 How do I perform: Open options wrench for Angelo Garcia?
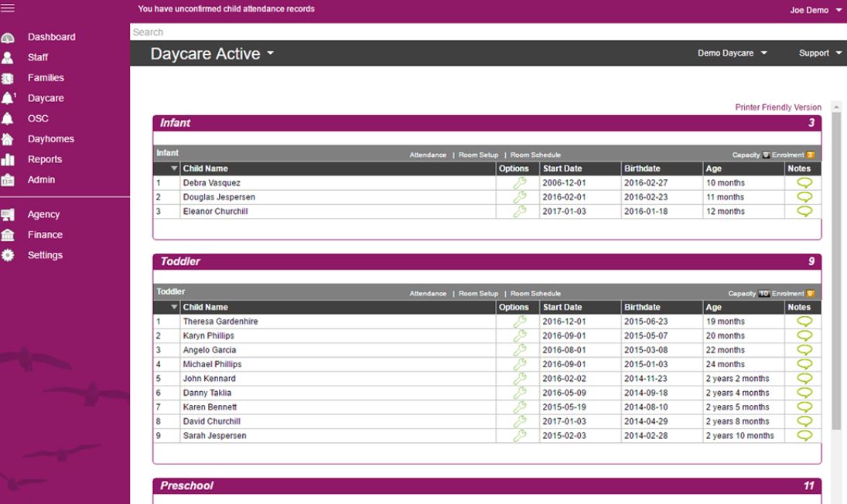coord(520,350)
